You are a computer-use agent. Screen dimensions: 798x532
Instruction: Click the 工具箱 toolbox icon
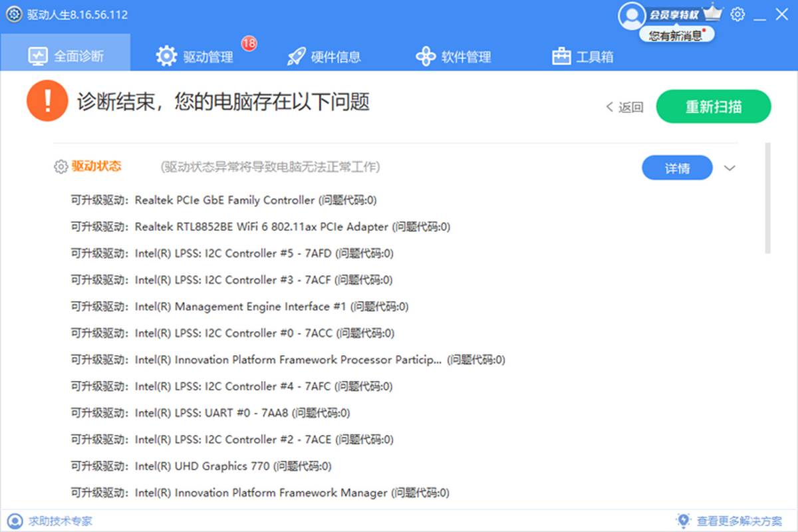click(x=561, y=56)
